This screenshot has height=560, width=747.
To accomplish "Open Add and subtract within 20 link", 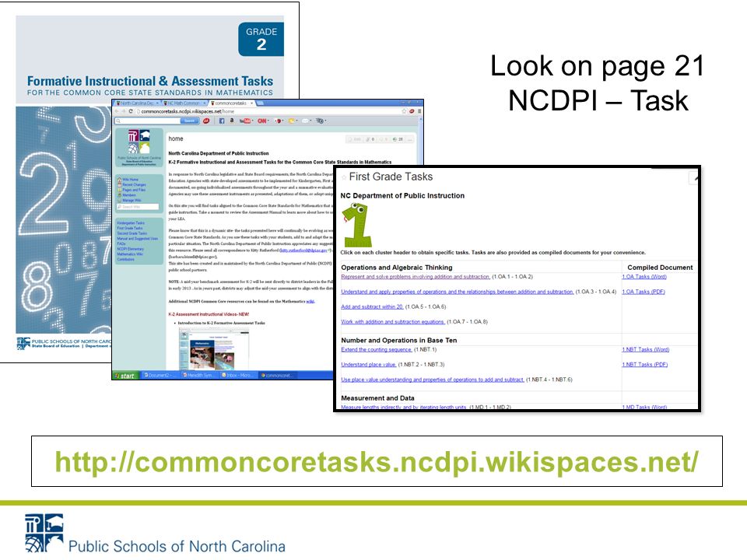I will [372, 307].
